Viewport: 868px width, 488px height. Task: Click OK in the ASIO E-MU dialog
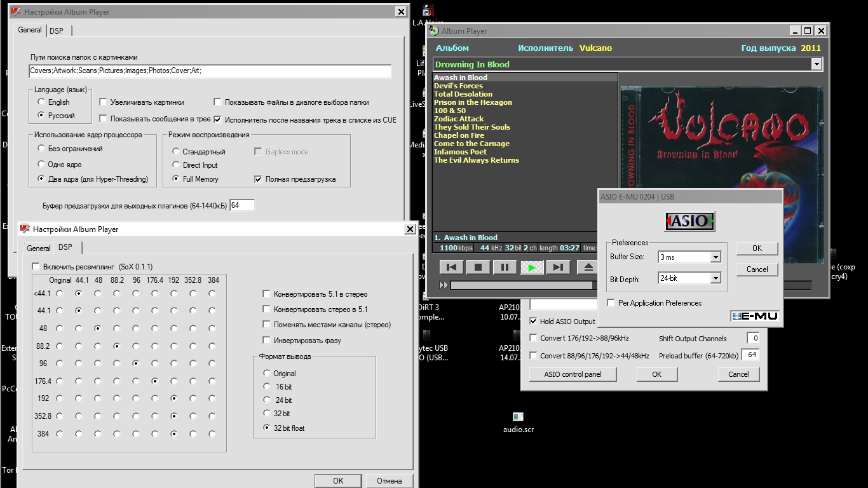(757, 248)
